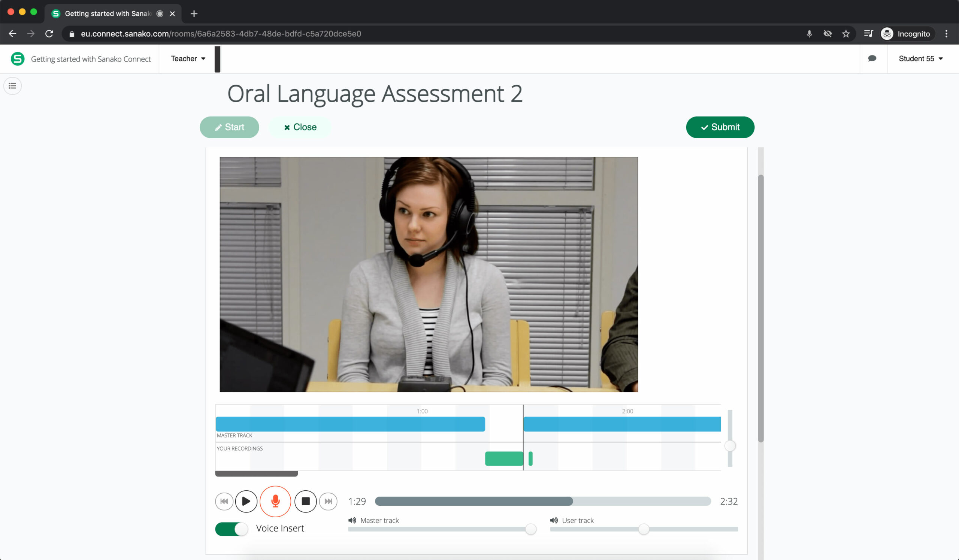Open a new browser tab
The width and height of the screenshot is (959, 560).
pos(194,14)
